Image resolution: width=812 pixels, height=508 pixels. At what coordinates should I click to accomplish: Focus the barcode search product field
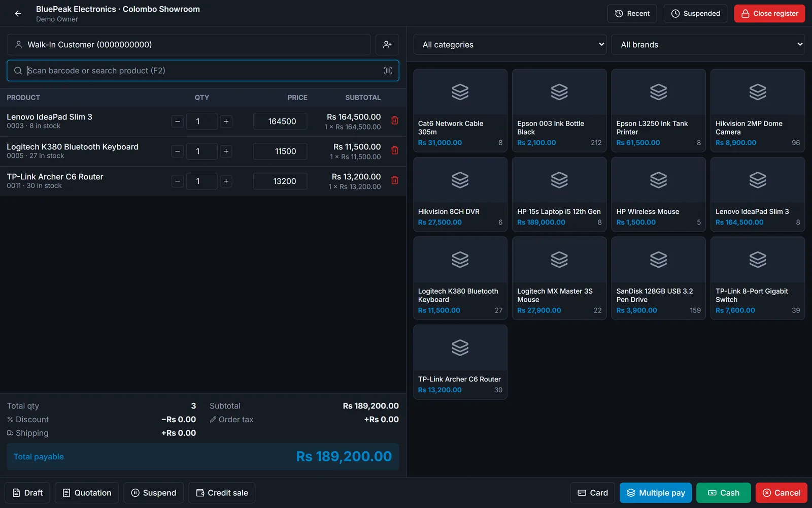(x=203, y=71)
